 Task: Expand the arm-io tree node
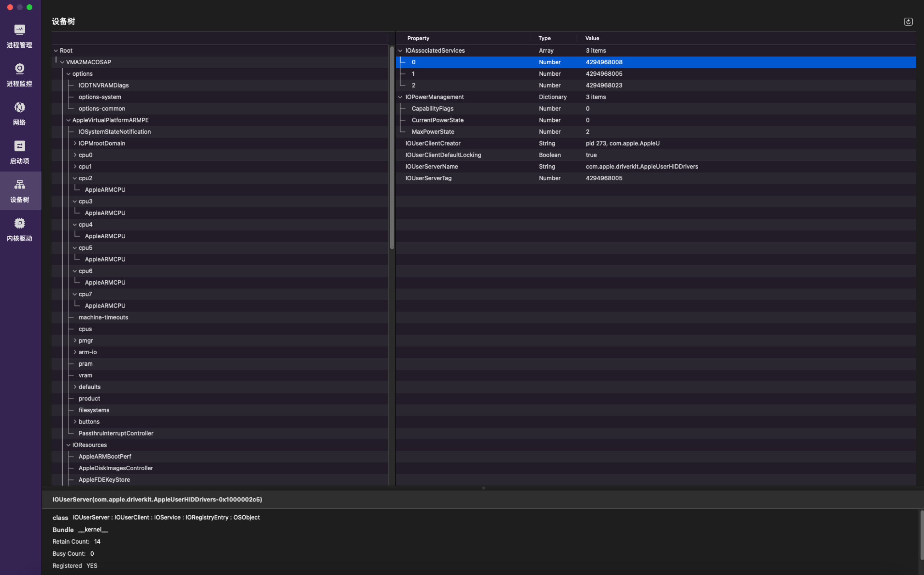pyautogui.click(x=75, y=352)
